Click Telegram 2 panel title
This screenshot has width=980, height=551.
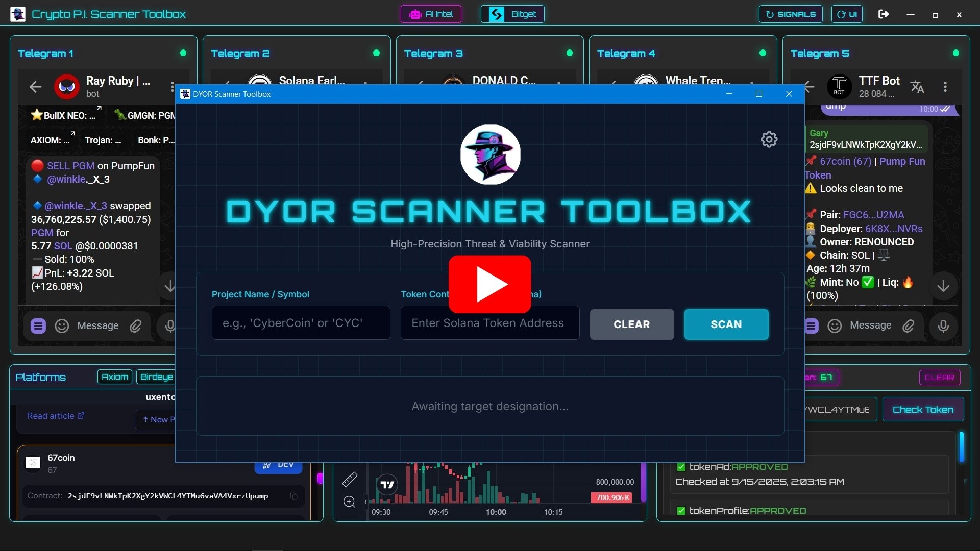click(x=240, y=54)
